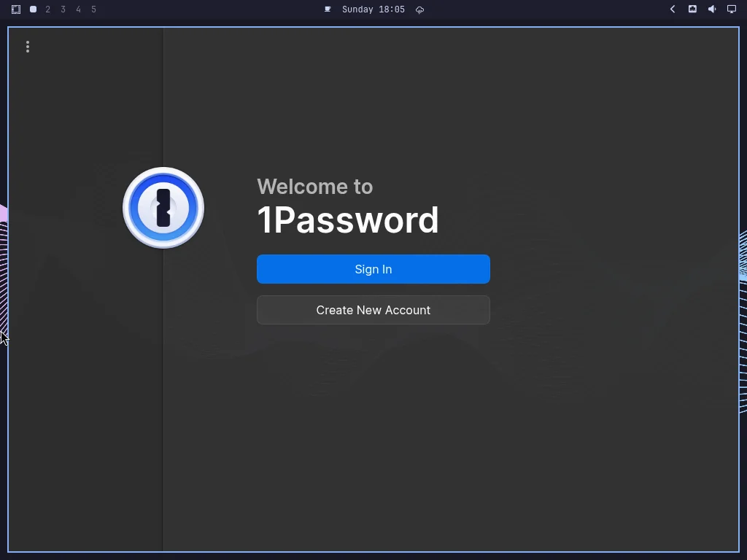The height and width of the screenshot is (560, 747).
Task: Open the Sunday 18:05 clock
Action: (373, 9)
